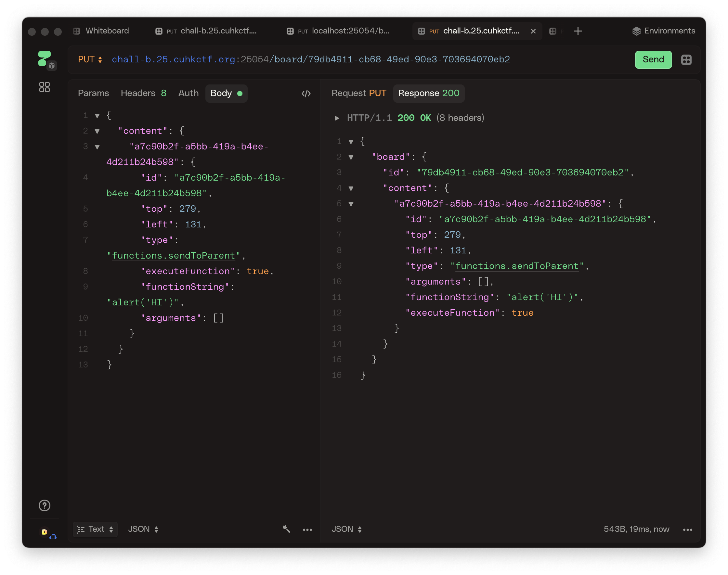Click the magic wand format icon
The height and width of the screenshot is (575, 728).
pos(286,529)
